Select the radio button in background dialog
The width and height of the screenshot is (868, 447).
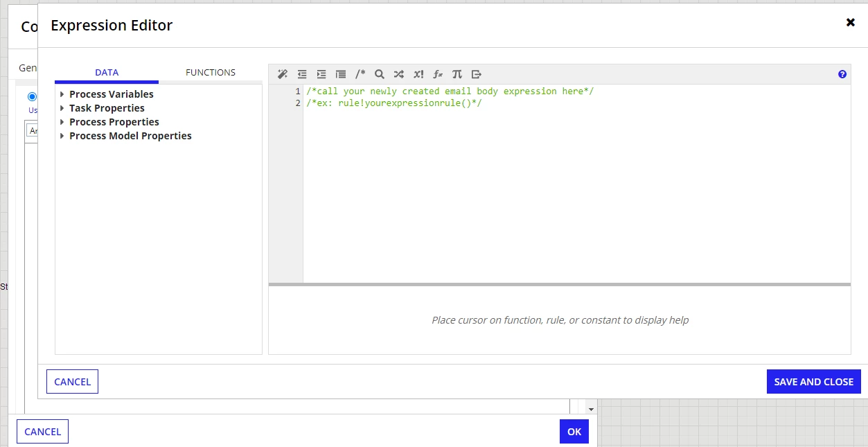(32, 96)
